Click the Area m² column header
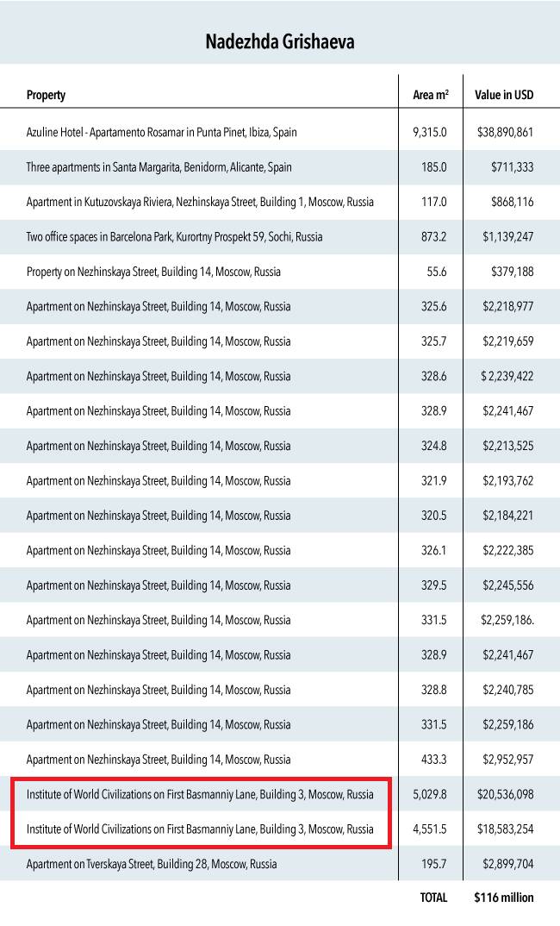 click(430, 95)
